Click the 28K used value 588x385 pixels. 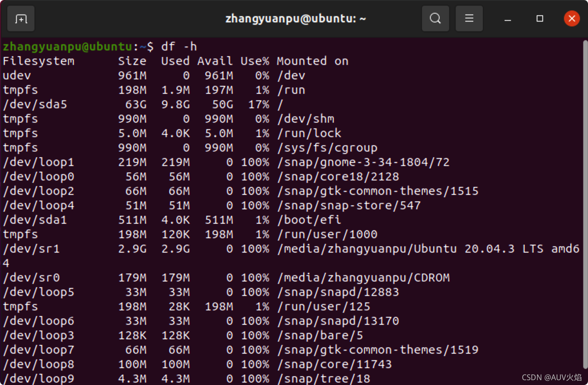coord(179,306)
